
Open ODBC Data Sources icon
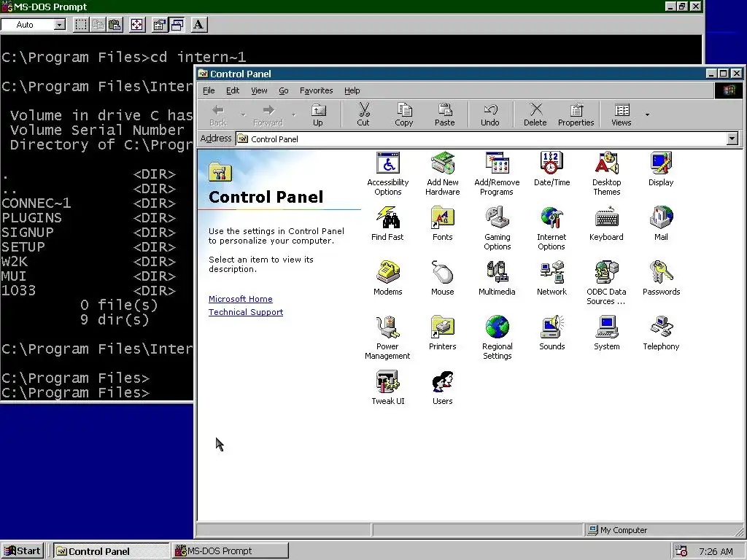606,283
